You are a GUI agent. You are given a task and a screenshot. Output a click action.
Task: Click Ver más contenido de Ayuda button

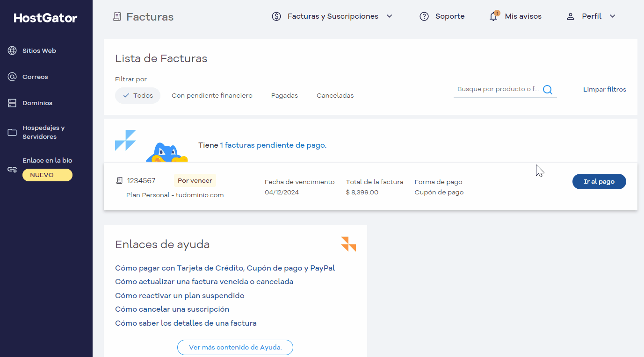[235, 348]
